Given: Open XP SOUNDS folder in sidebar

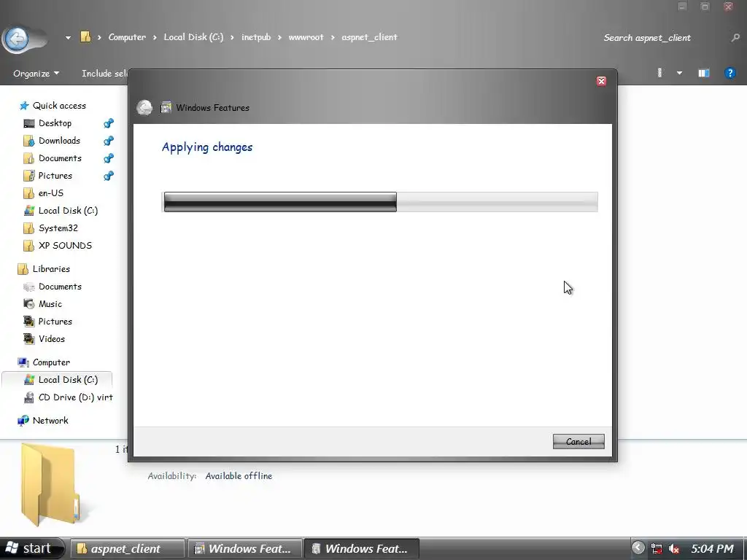Looking at the screenshot, I should (x=65, y=246).
